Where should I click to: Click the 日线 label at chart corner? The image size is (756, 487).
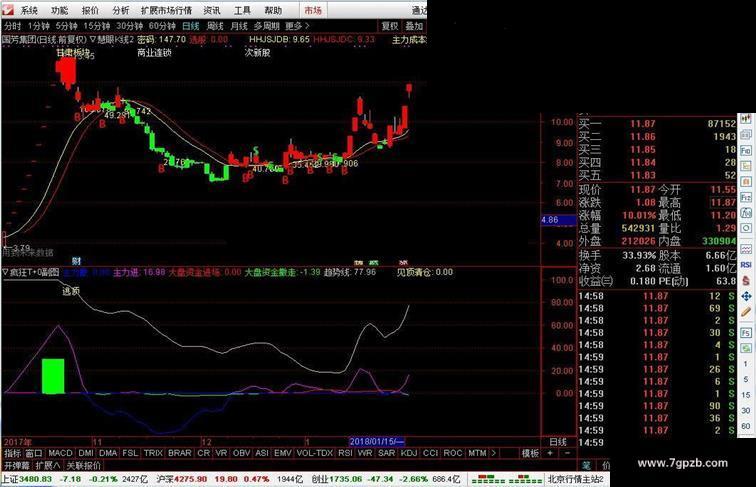coord(558,442)
